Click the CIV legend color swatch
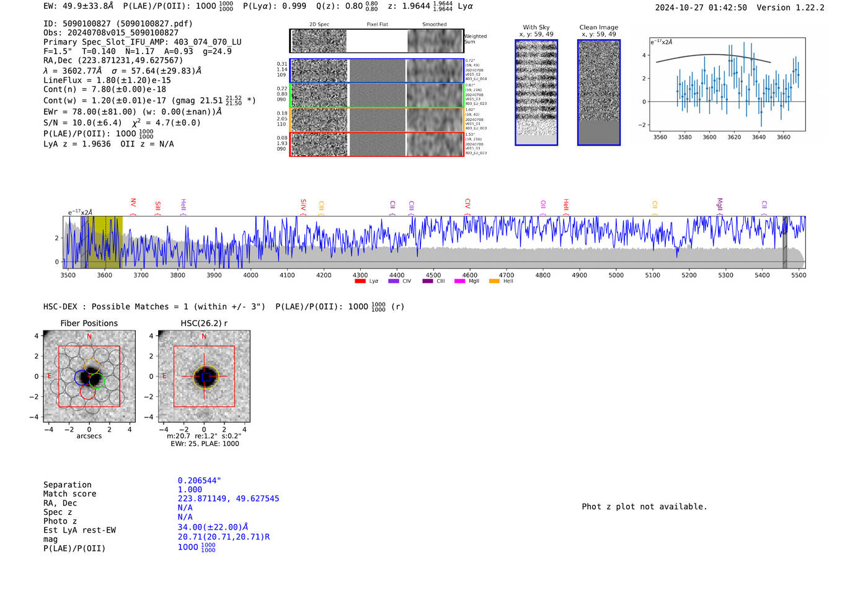The width and height of the screenshot is (868, 591). click(x=393, y=281)
